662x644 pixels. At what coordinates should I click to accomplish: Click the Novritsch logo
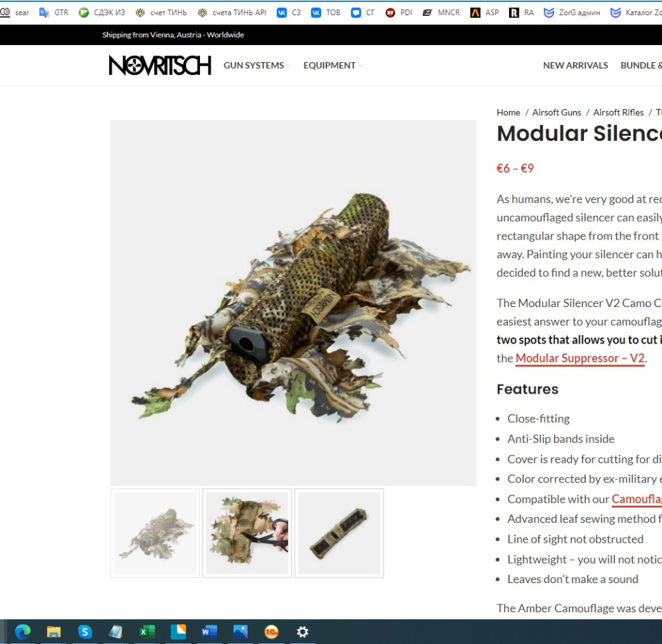(x=160, y=66)
